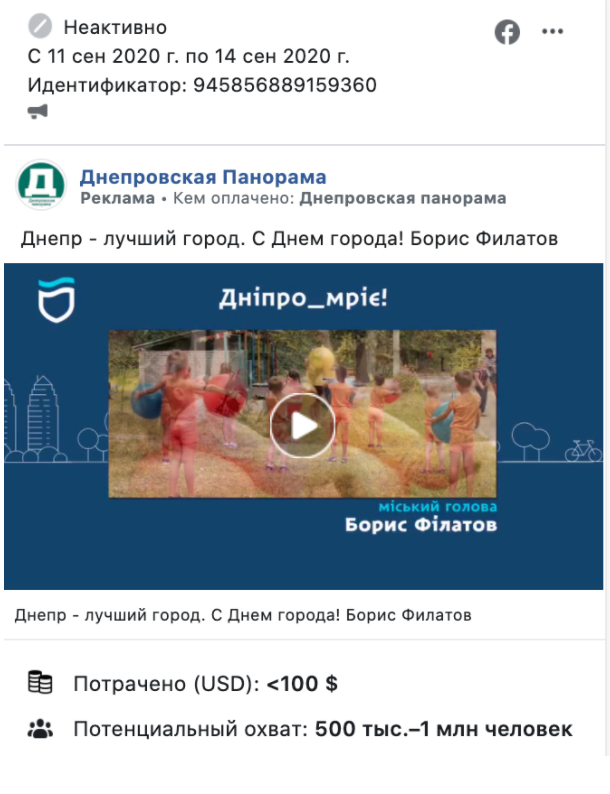Click the megaphone category icon
The width and height of the screenshot is (610, 794).
[x=37, y=111]
